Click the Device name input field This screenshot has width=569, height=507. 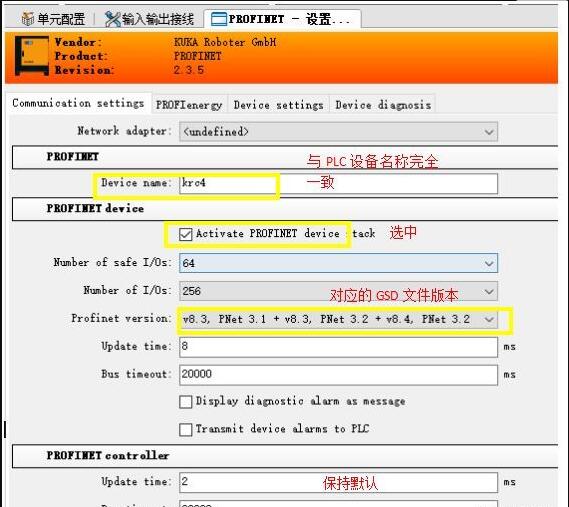pos(338,183)
